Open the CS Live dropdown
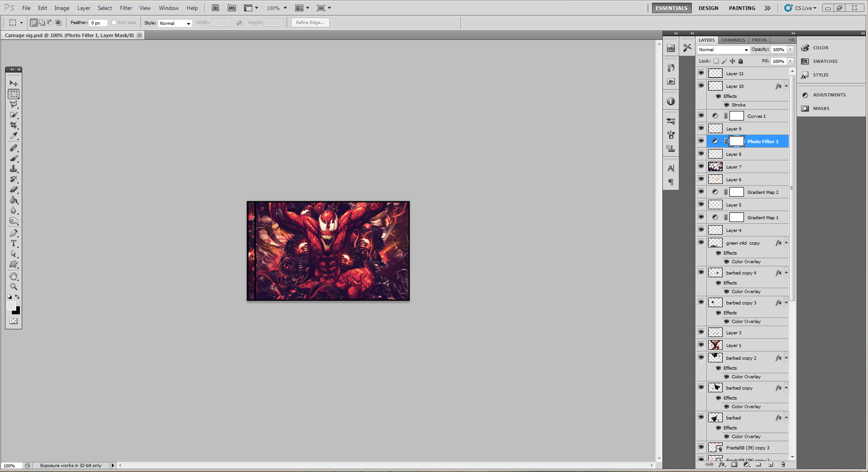The height and width of the screenshot is (472, 868). (801, 8)
